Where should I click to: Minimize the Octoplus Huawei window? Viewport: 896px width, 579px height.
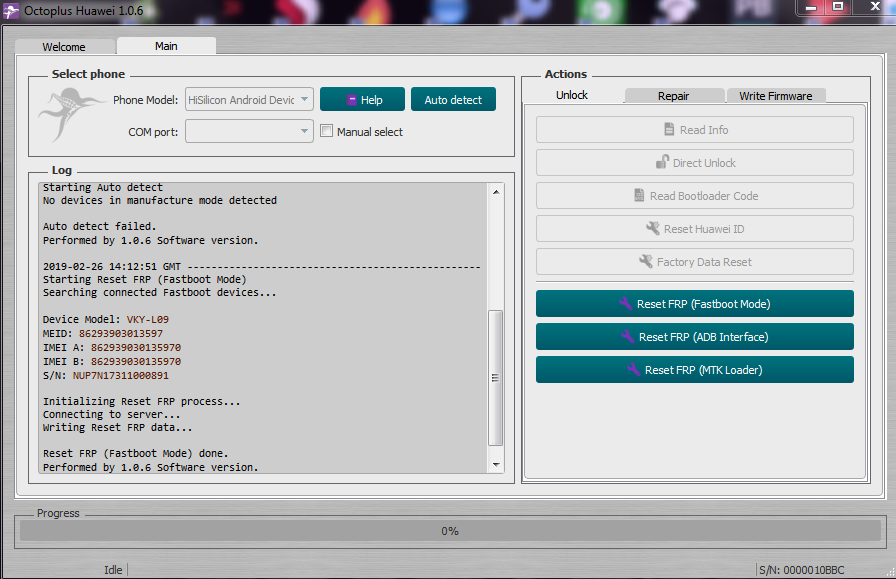[811, 7]
